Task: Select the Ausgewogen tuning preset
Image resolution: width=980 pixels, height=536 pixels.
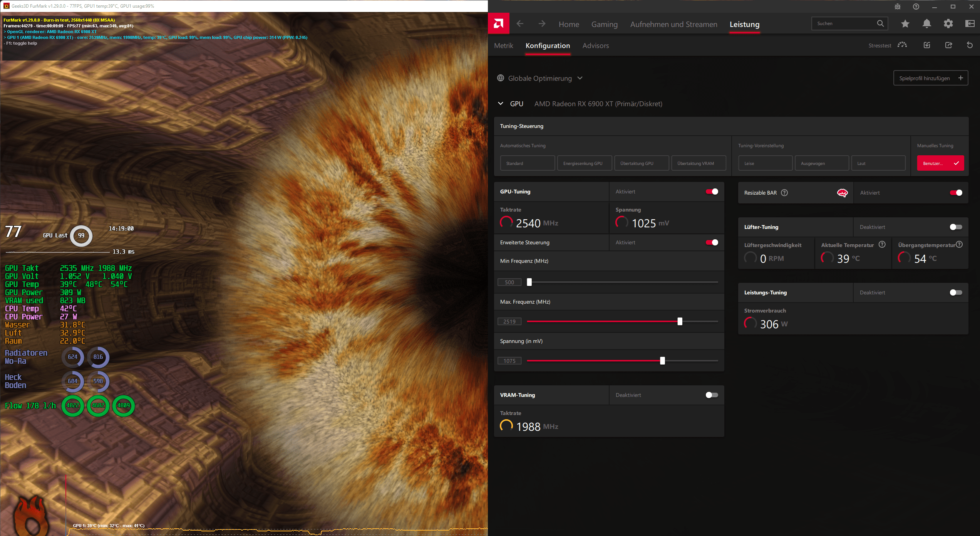Action: tap(822, 163)
